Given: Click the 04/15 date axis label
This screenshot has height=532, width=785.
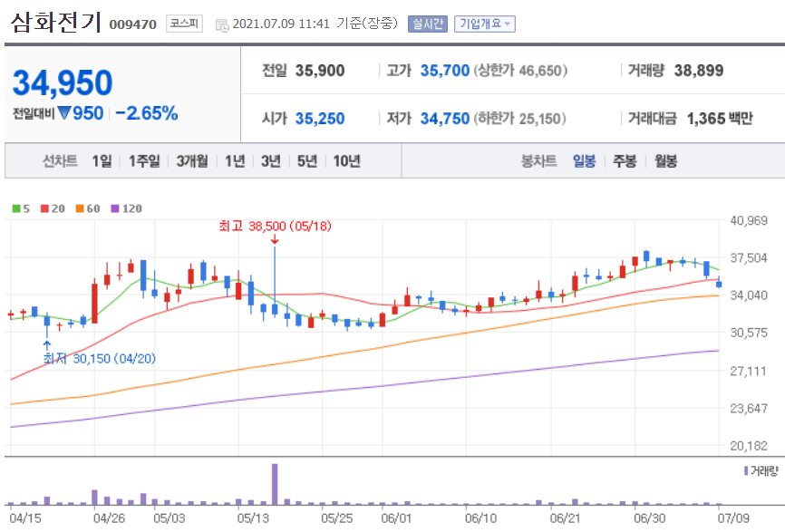Looking at the screenshot, I should pyautogui.click(x=25, y=518).
